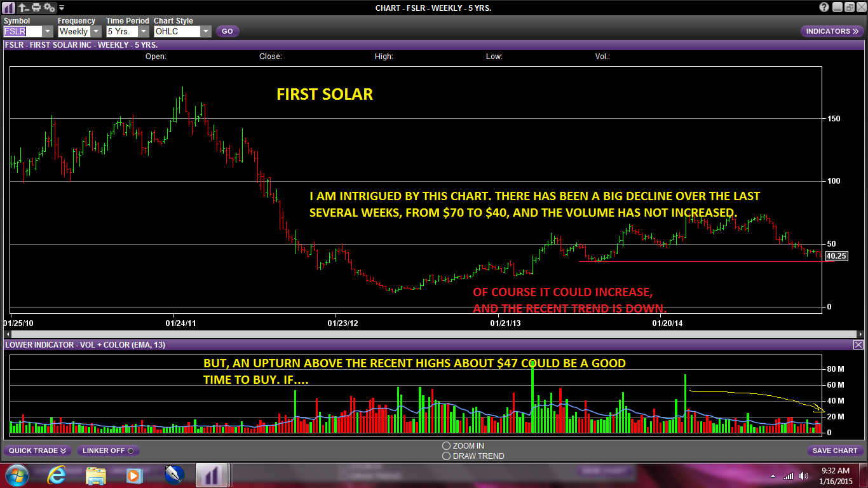Click the SAVE CHART button
Screen dimensions: 868x488
836,451
